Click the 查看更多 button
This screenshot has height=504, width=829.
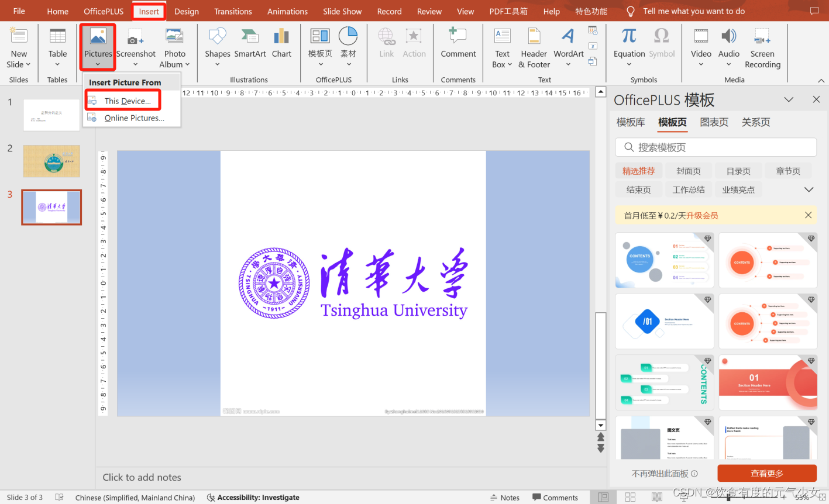click(767, 473)
